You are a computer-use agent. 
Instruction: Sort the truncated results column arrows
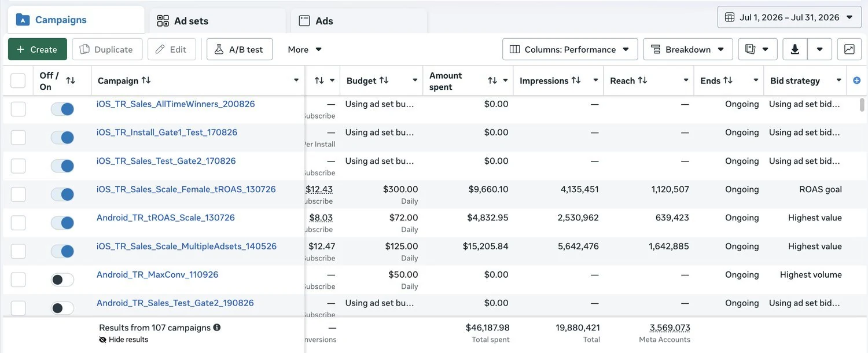coord(319,80)
